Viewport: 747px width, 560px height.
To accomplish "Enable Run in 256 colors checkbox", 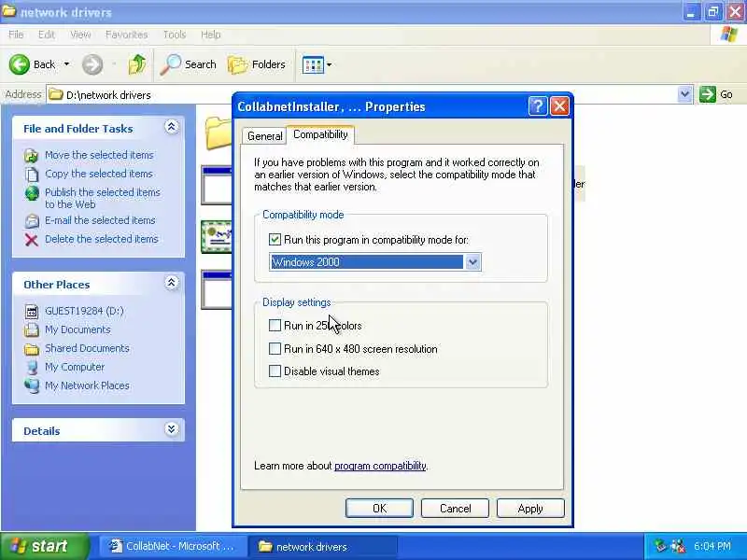I will pyautogui.click(x=275, y=325).
